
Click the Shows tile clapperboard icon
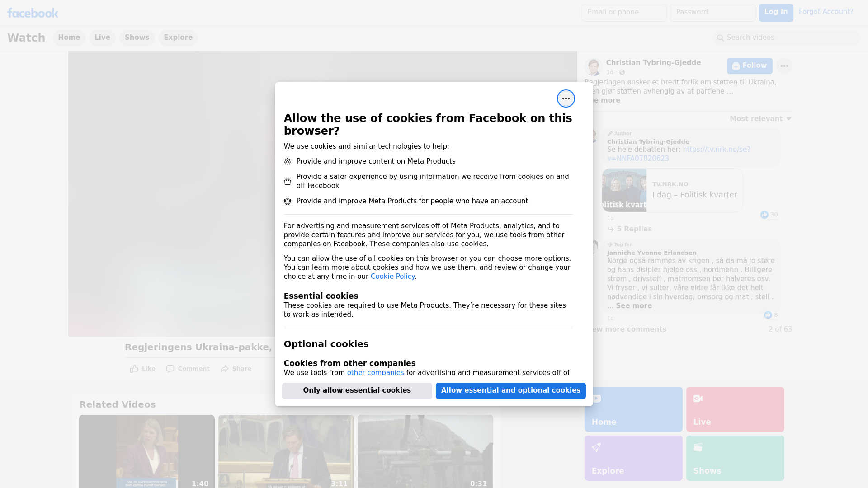698,447
